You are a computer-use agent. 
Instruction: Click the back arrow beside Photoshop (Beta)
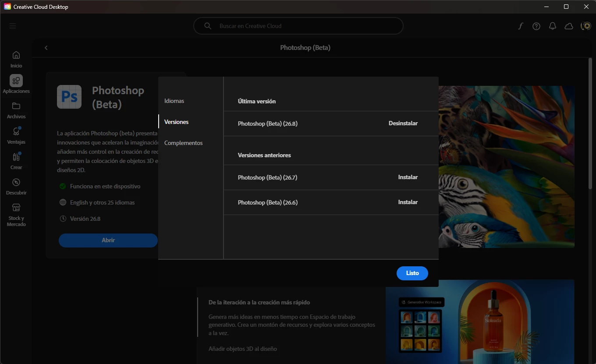46,48
